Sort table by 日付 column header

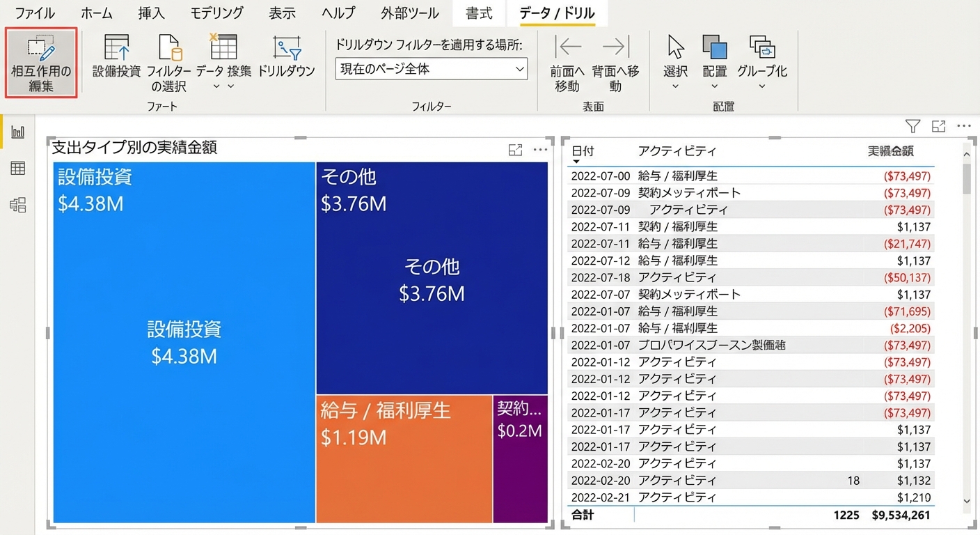tap(583, 151)
